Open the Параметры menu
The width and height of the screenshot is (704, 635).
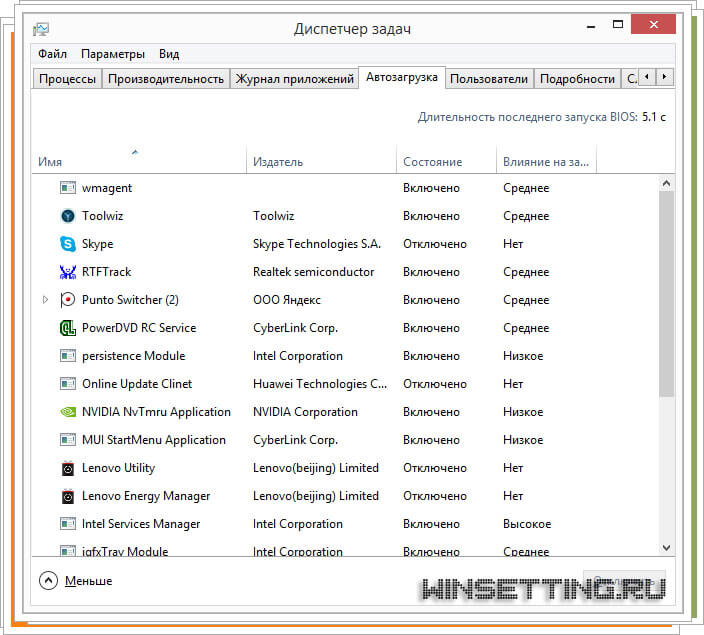pos(113,54)
